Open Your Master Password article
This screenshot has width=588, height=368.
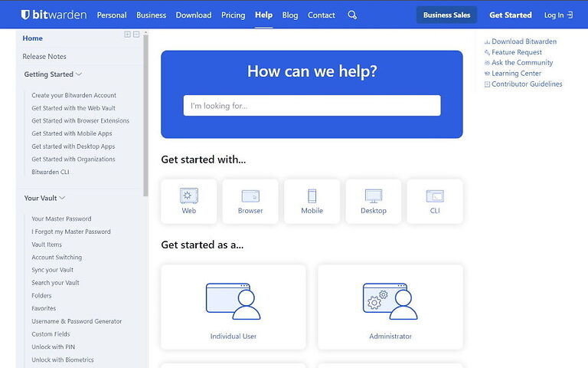coord(61,219)
